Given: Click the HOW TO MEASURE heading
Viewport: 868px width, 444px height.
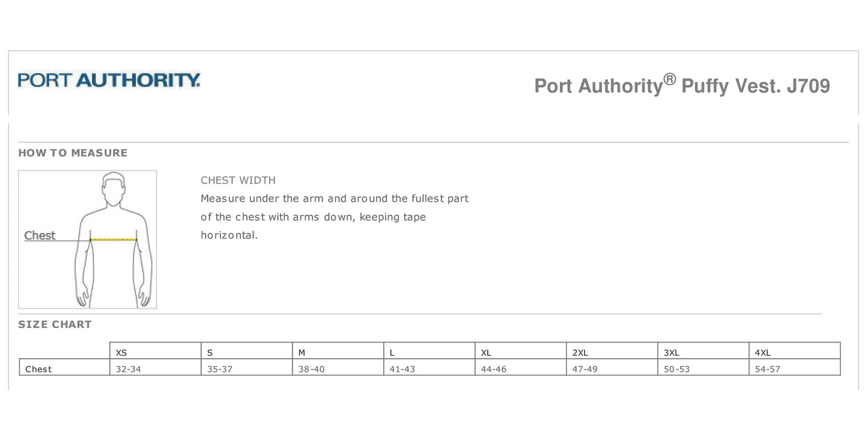Looking at the screenshot, I should coord(73,153).
